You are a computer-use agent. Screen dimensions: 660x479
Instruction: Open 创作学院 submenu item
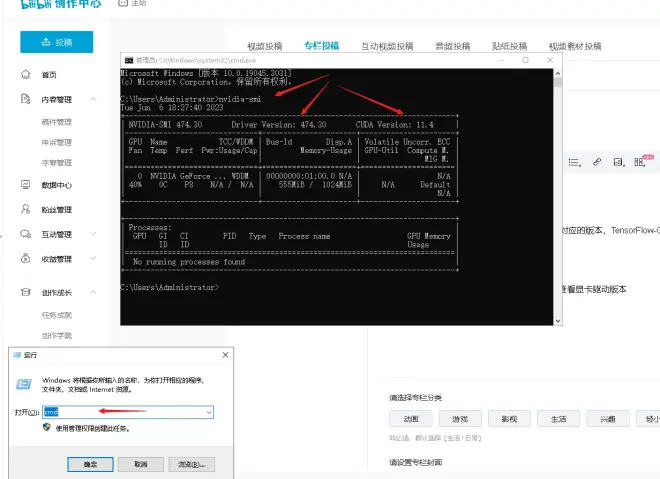[x=56, y=335]
